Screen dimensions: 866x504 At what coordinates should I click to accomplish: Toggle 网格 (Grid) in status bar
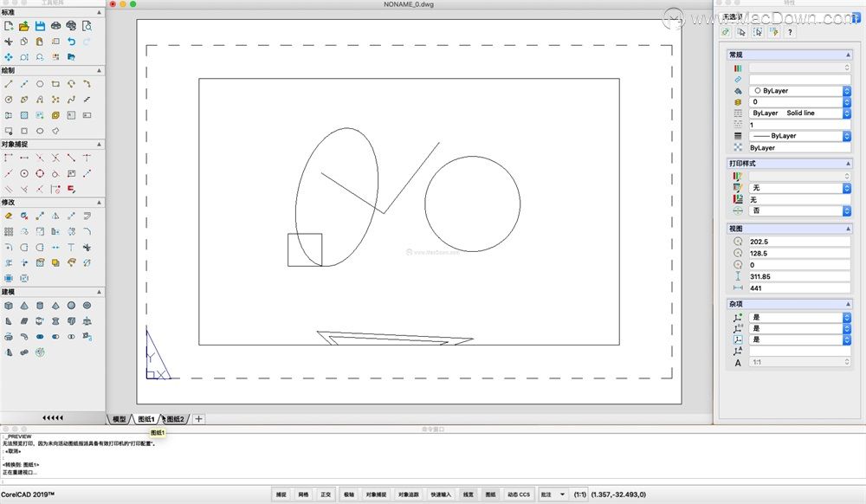click(303, 494)
